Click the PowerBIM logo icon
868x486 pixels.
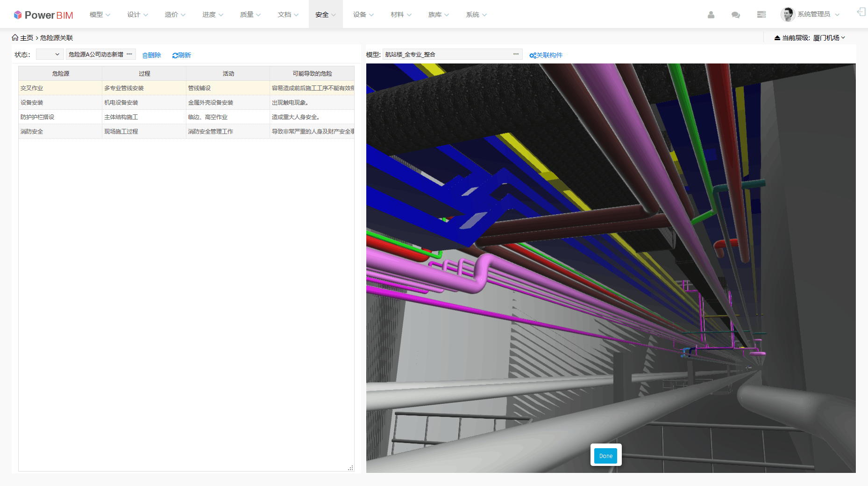point(18,15)
